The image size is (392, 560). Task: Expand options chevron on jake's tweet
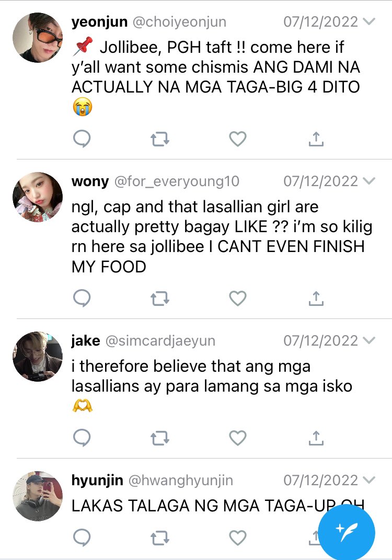(369, 340)
